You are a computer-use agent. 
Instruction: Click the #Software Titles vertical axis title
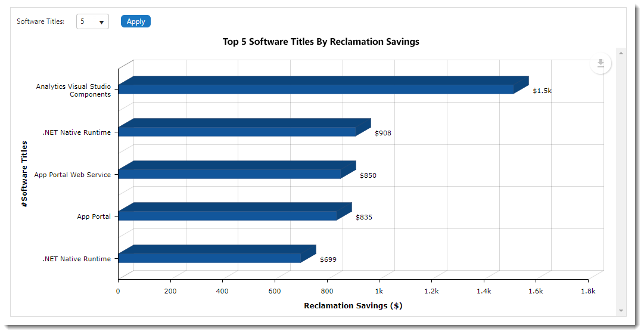(x=24, y=174)
